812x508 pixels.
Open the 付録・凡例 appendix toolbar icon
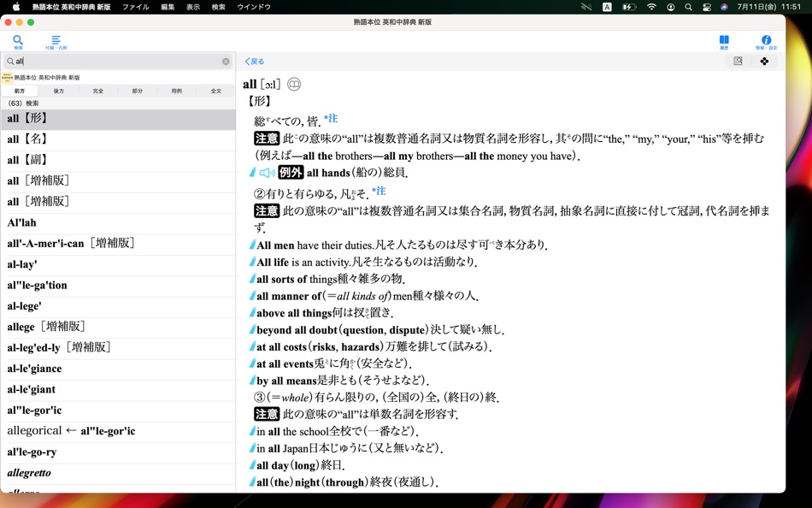coord(56,41)
